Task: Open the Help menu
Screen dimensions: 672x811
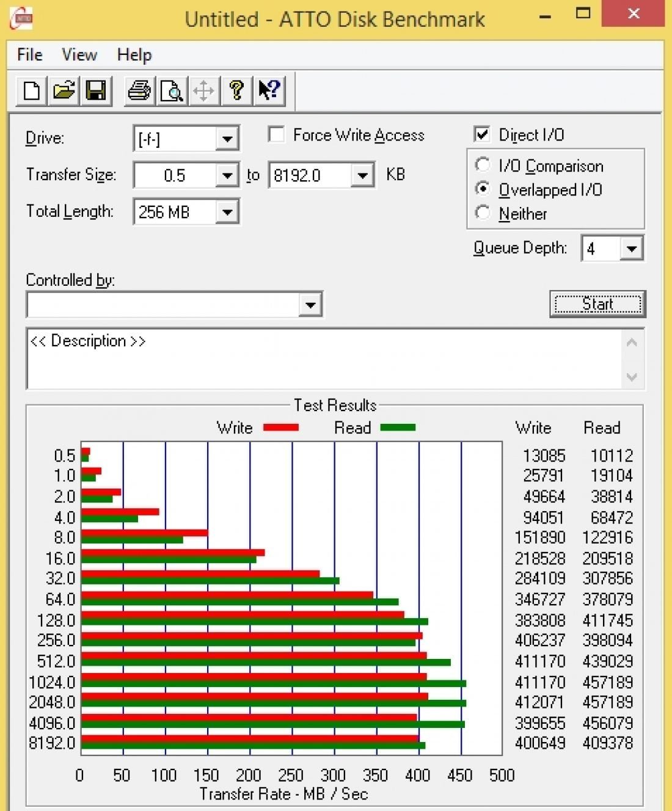Action: 134,54
